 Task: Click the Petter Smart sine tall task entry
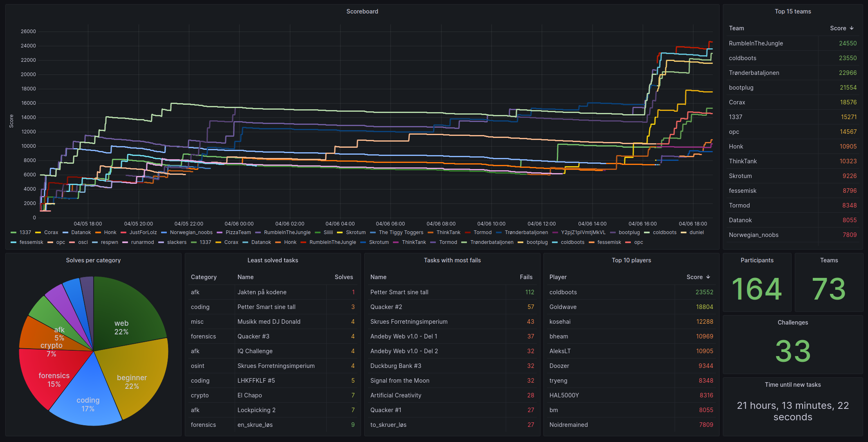pos(265,307)
